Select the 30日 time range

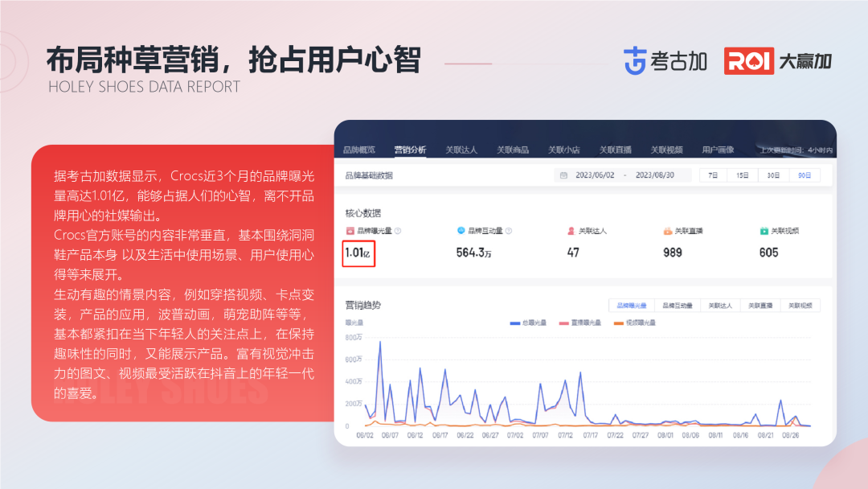click(773, 175)
